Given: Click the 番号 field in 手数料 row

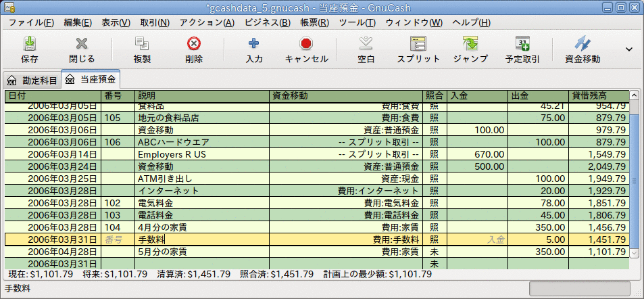Looking at the screenshot, I should (x=118, y=239).
